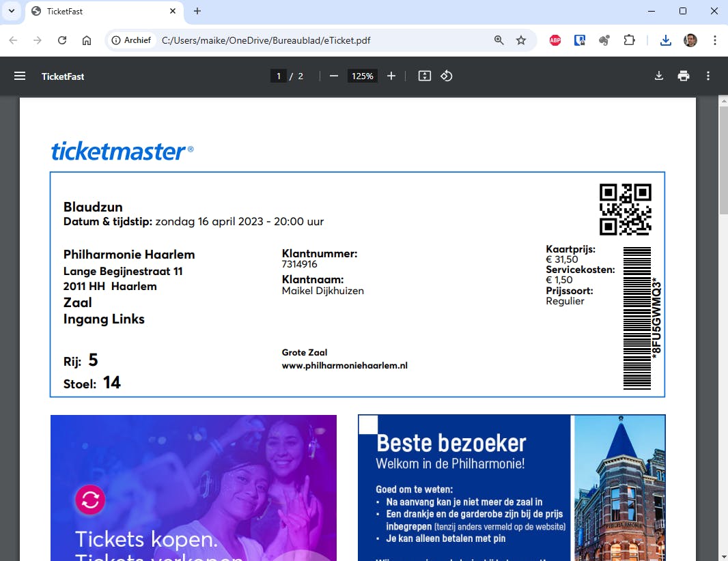Click the ticket price € 31,50
This screenshot has height=561, width=728.
[562, 259]
